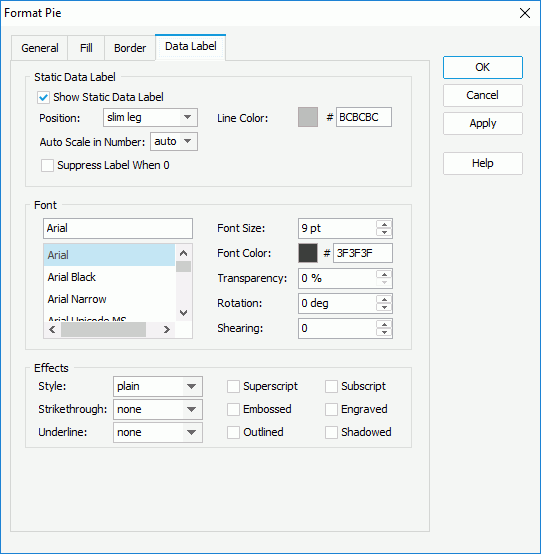Decrease Rotation with down arrow
Image resolution: width=541 pixels, height=554 pixels.
384,307
